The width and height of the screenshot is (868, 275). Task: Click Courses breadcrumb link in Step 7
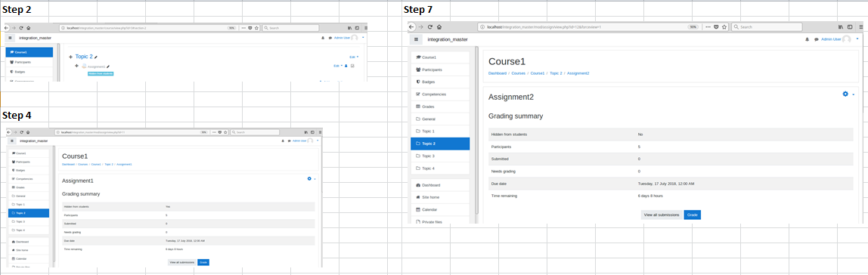(x=519, y=73)
